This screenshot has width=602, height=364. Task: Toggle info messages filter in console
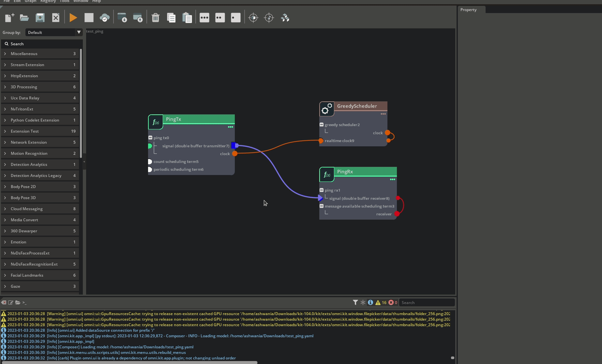click(370, 302)
